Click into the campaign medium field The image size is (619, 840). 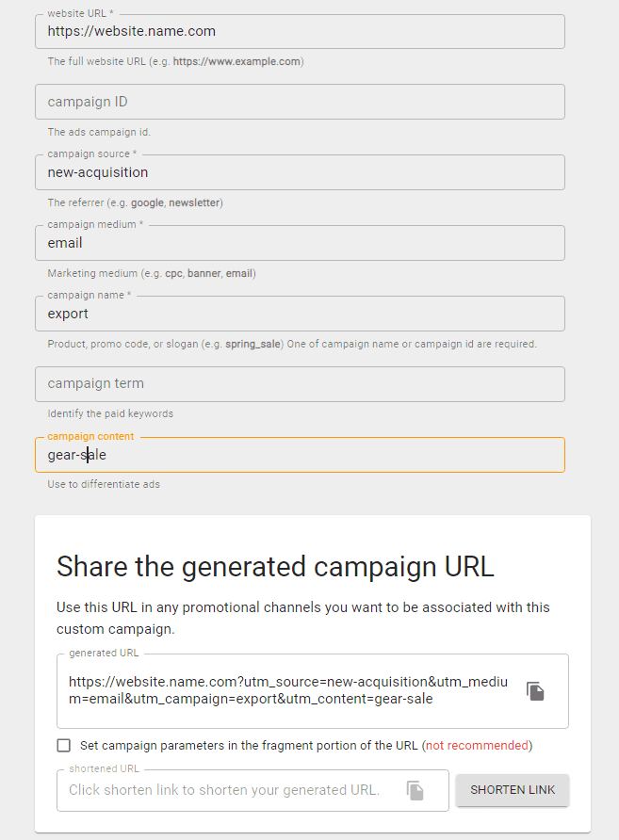[x=300, y=243]
